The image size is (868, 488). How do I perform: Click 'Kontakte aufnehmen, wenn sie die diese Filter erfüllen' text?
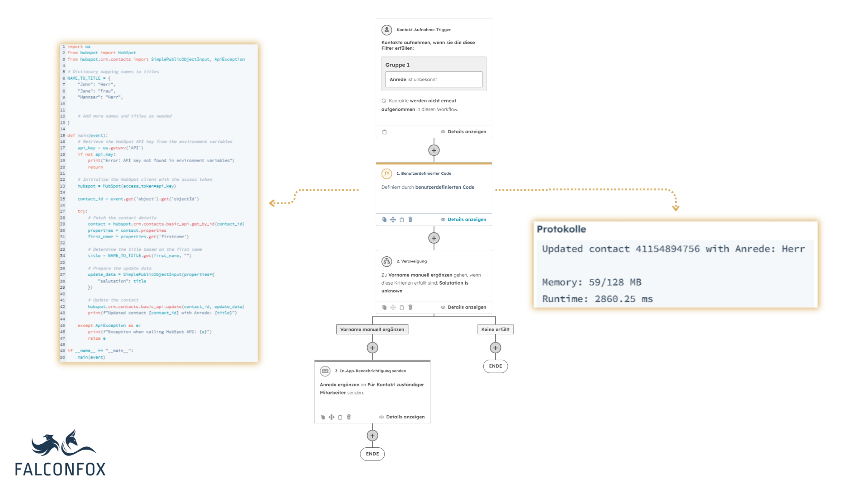point(428,45)
